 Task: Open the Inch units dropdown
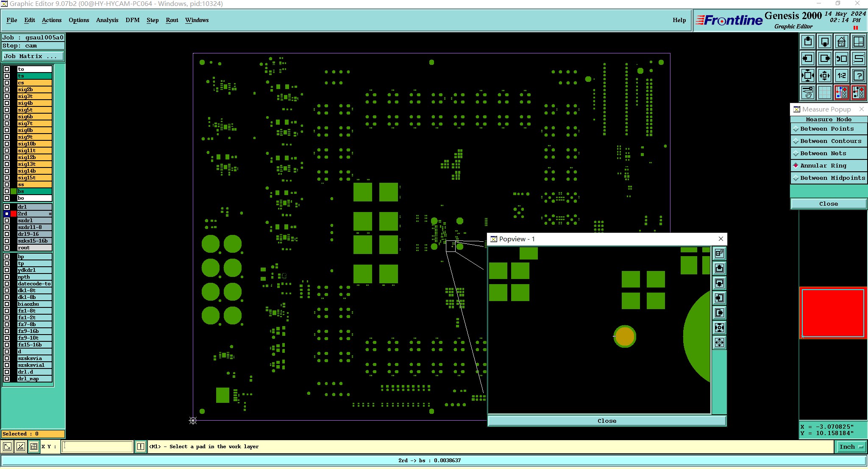coord(851,447)
